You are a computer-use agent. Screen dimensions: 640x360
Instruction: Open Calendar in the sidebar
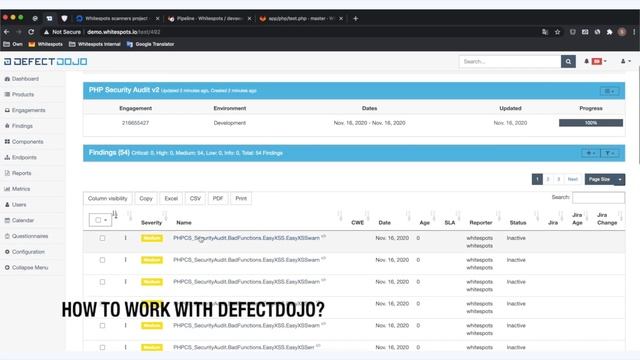pos(19,220)
